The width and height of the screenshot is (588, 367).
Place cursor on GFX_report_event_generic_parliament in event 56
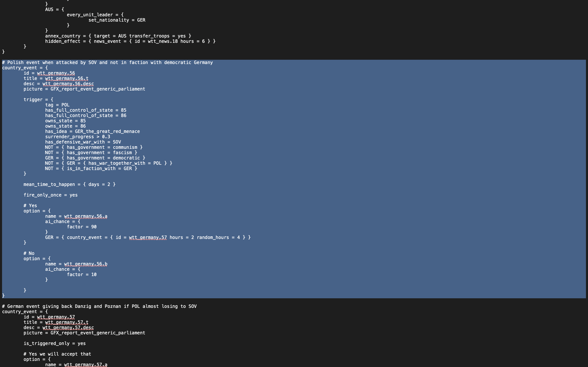(98, 89)
